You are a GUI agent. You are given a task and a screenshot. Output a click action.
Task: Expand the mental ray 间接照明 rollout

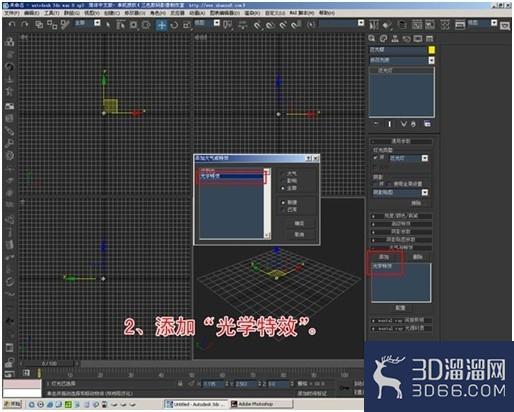[x=401, y=320]
